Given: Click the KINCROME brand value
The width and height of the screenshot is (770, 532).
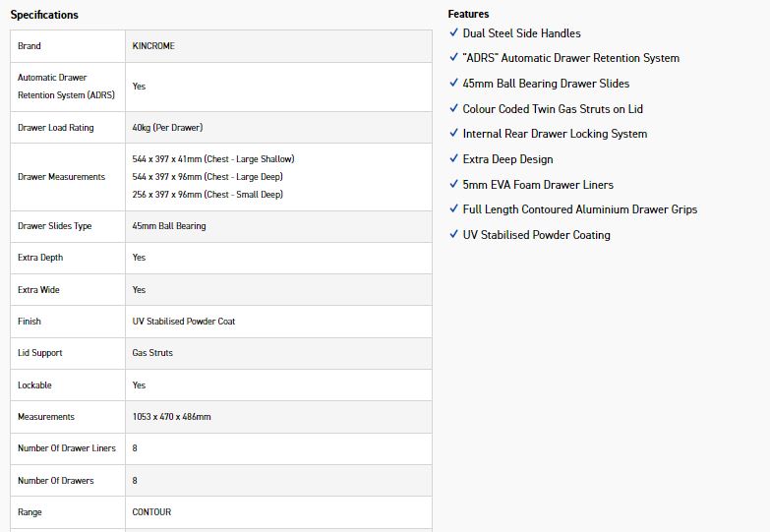Looking at the screenshot, I should pos(153,45).
